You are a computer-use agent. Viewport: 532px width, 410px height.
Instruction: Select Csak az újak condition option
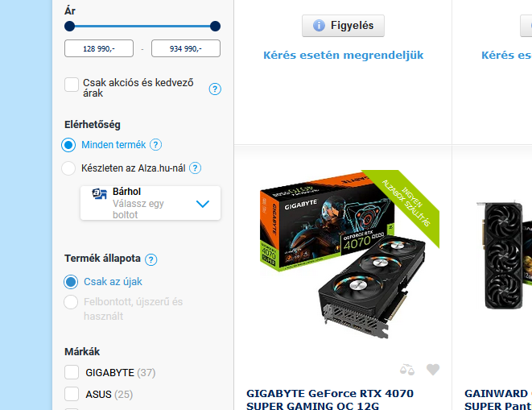pos(71,282)
